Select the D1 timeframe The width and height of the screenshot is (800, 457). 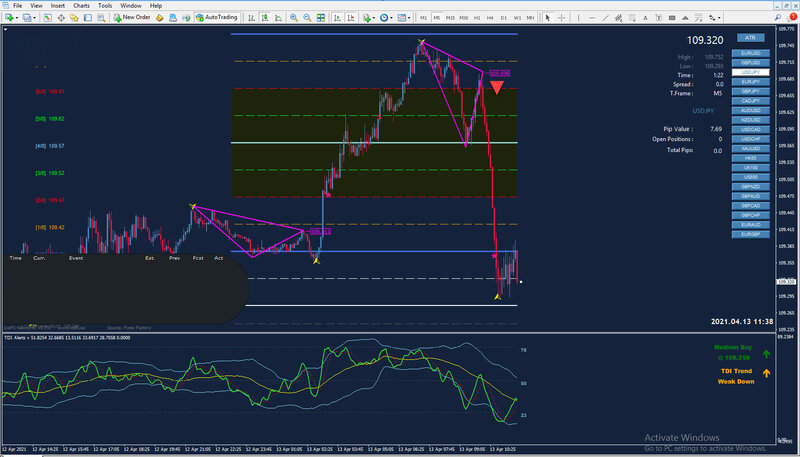pos(504,18)
